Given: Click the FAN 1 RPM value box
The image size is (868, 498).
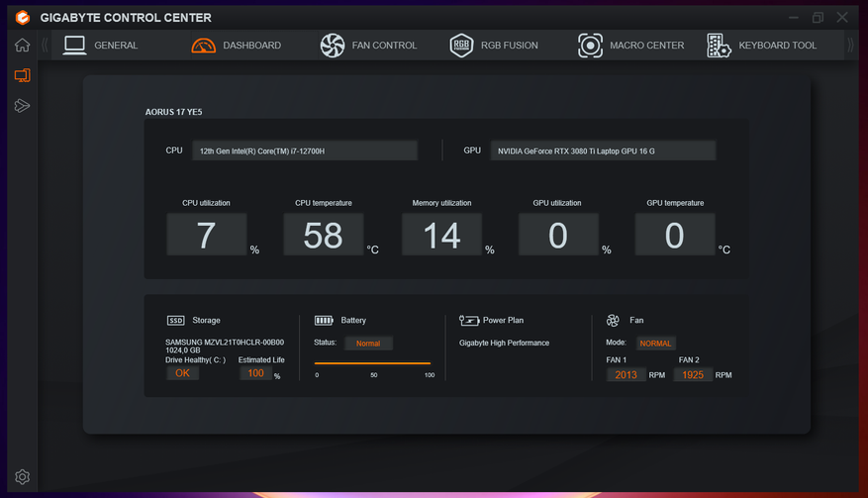Looking at the screenshot, I should [626, 375].
